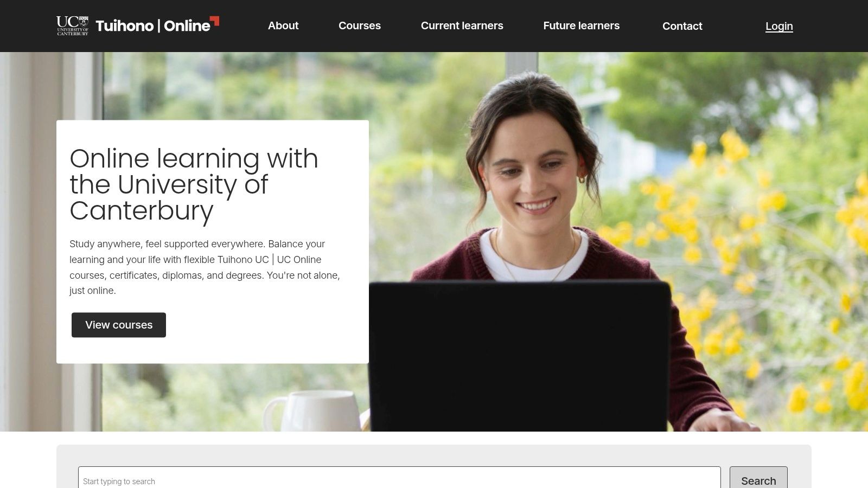The image size is (868, 488).
Task: Click View courses under the hero text
Action: pyautogui.click(x=118, y=325)
